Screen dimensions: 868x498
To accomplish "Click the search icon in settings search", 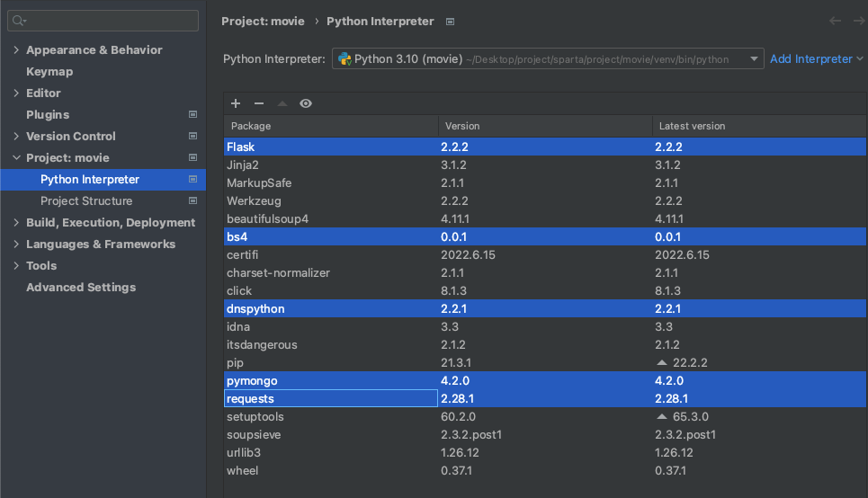I will coord(19,21).
